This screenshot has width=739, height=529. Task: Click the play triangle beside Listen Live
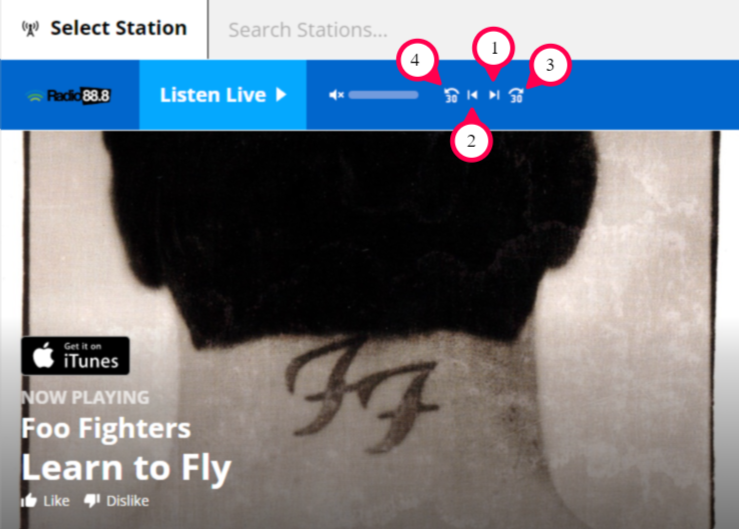pos(281,95)
